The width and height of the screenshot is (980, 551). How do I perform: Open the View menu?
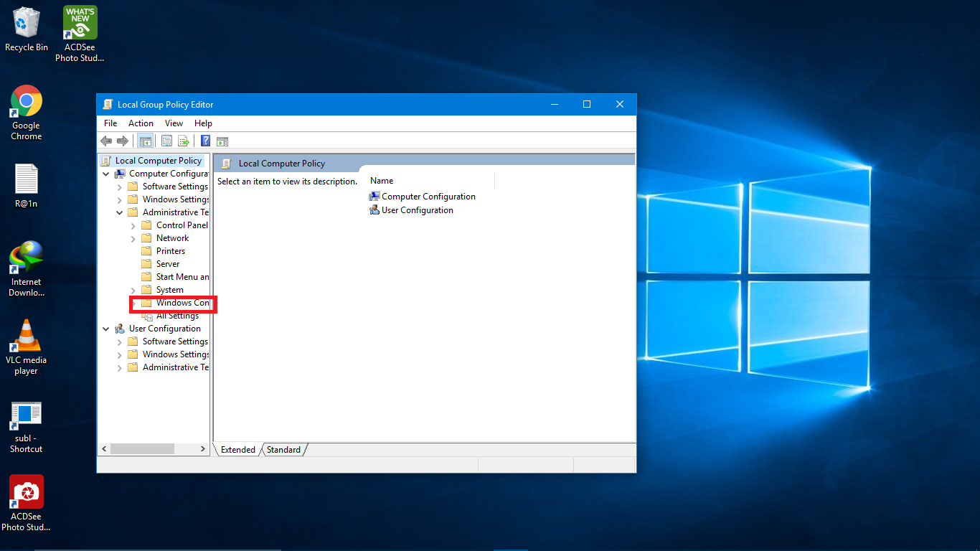point(174,123)
